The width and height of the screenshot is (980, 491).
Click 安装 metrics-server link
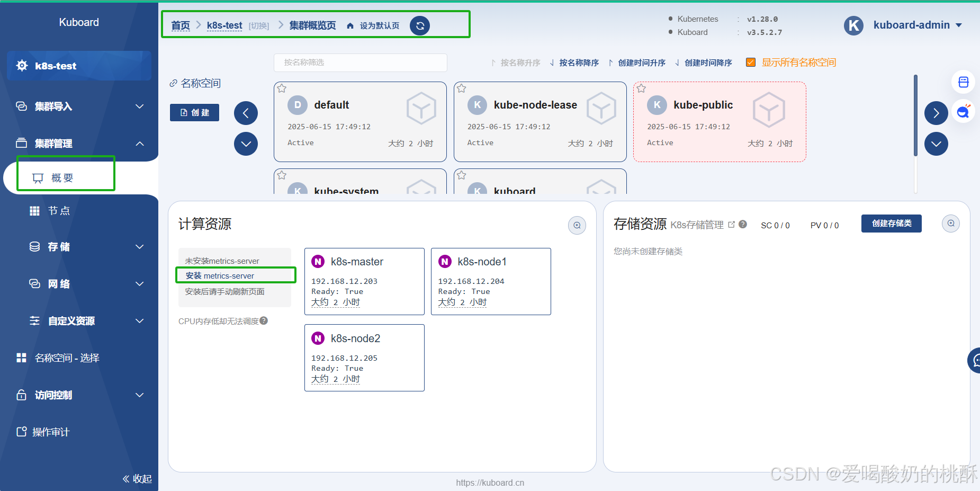pyautogui.click(x=220, y=275)
